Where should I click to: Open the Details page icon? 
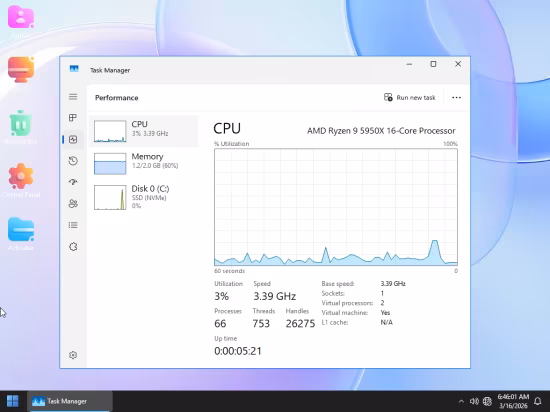pyautogui.click(x=73, y=225)
